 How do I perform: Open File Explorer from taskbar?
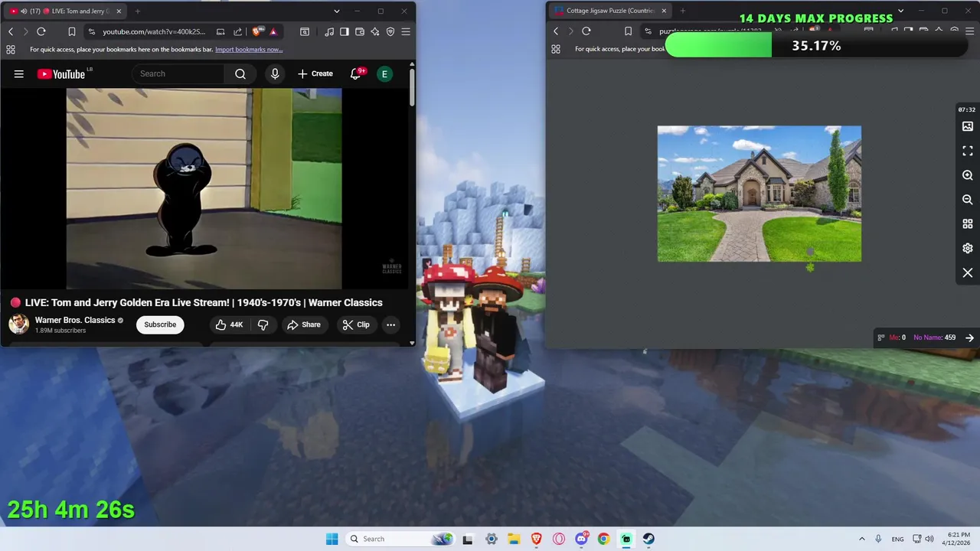(514, 539)
